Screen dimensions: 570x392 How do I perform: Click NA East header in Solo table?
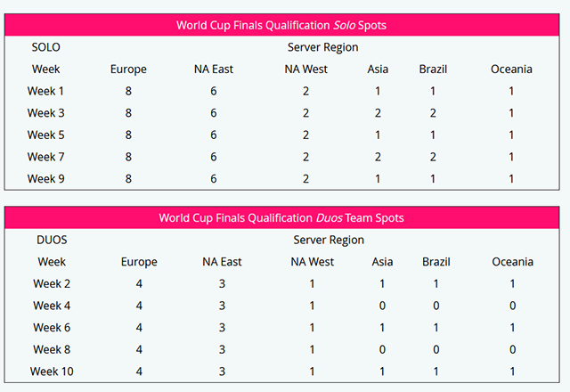214,69
